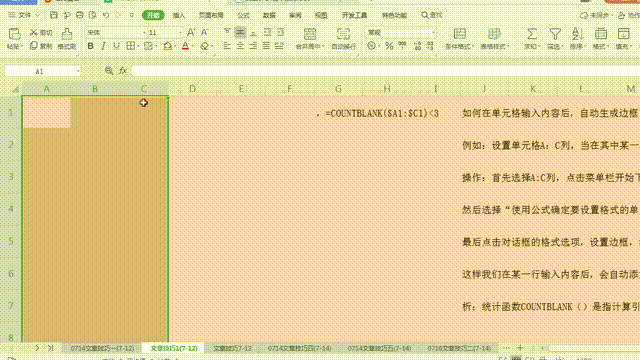Toggle bottom vertical alignment
The image size is (640, 360).
point(253,32)
